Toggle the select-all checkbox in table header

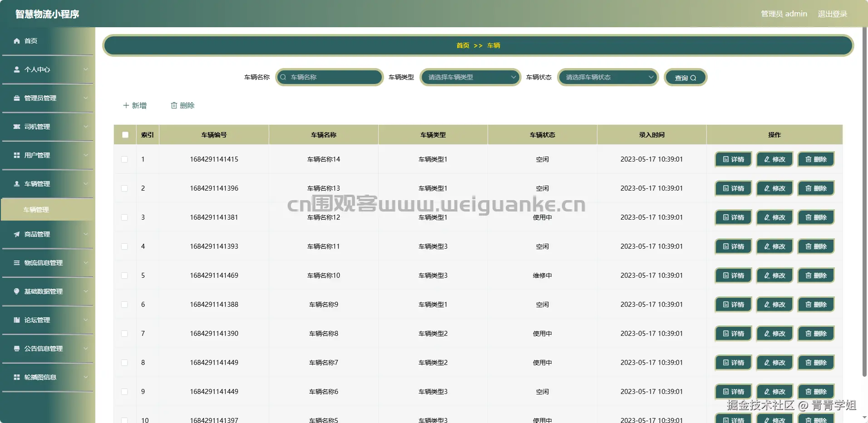125,134
